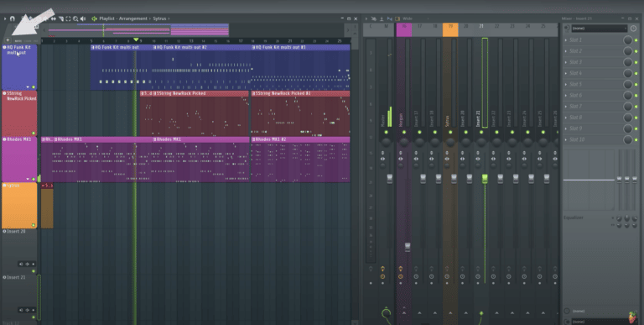Click the magnifier zoom tool in Playlist toolbar
The width and height of the screenshot is (644, 325).
[x=75, y=18]
